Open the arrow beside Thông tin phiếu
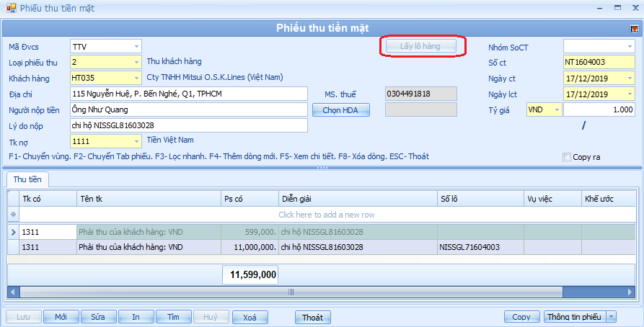The width and height of the screenshot is (644, 327). tap(612, 317)
